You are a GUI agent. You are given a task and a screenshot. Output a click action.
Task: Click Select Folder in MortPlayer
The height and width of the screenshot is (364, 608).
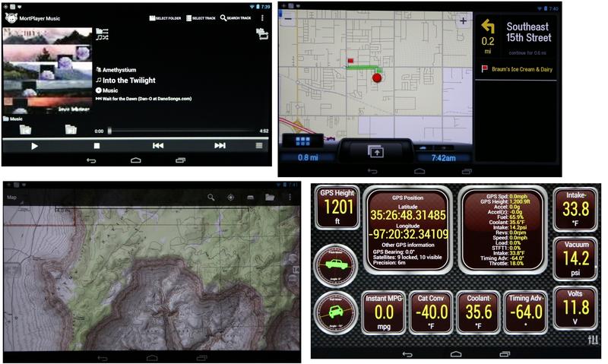(x=165, y=17)
